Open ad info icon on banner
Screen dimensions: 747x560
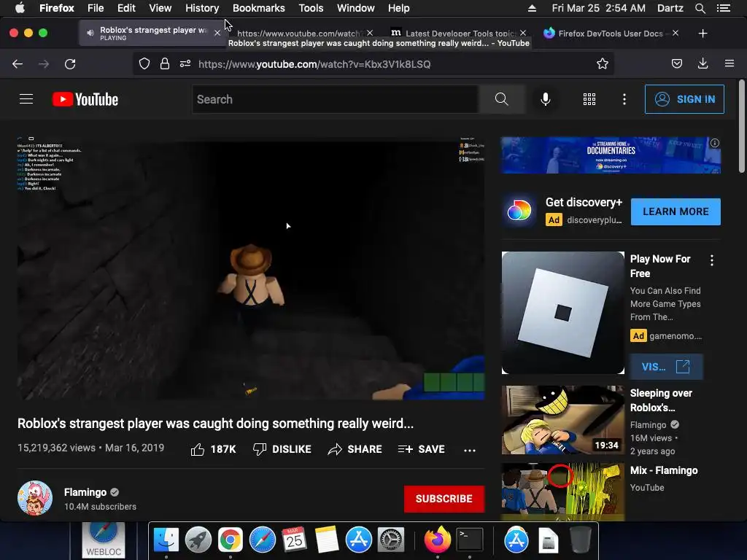715,143
